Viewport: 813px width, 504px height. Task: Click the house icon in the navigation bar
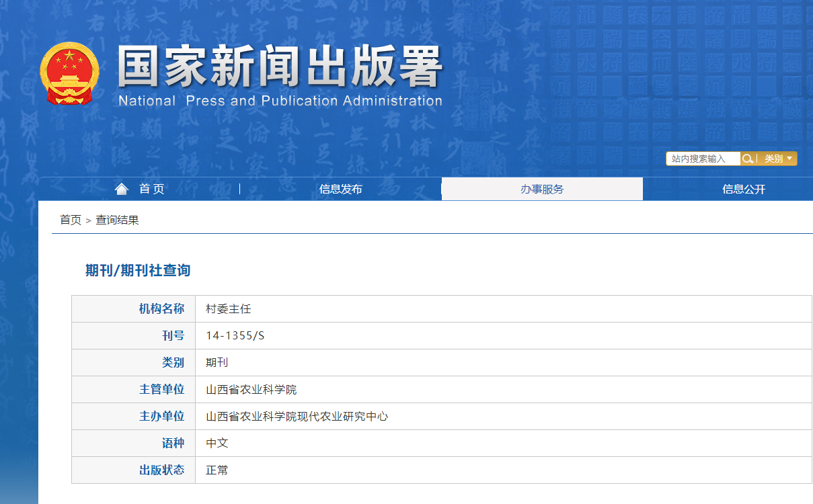tap(122, 189)
